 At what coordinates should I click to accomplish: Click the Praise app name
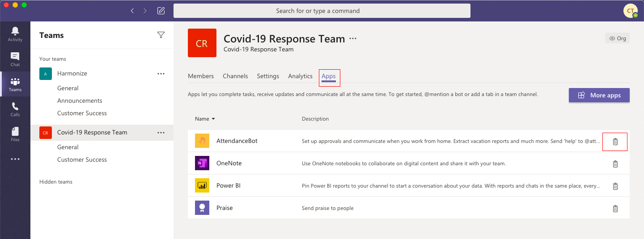point(225,208)
